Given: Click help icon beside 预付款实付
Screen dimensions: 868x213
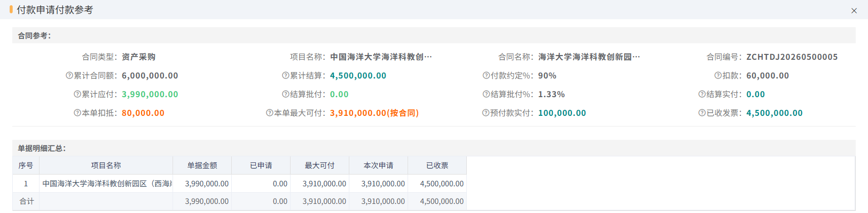Looking at the screenshot, I should pyautogui.click(x=486, y=113).
